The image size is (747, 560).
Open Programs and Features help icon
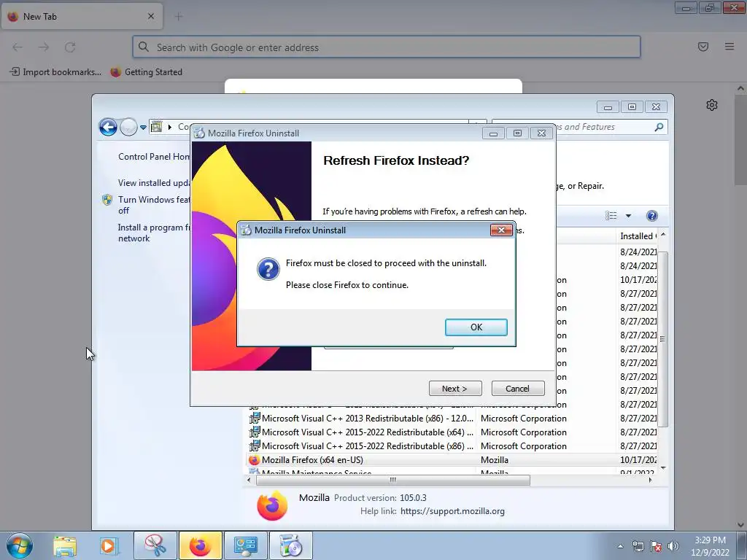651,216
